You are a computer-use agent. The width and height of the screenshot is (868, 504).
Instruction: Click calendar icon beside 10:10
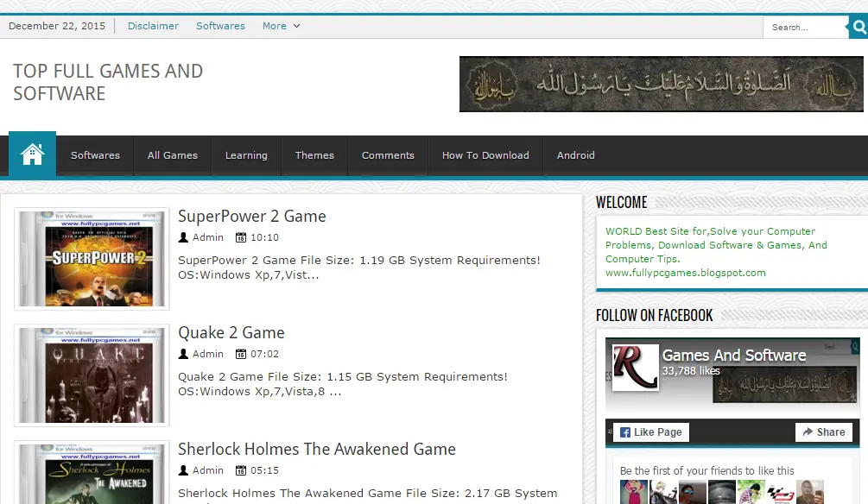tap(240, 237)
